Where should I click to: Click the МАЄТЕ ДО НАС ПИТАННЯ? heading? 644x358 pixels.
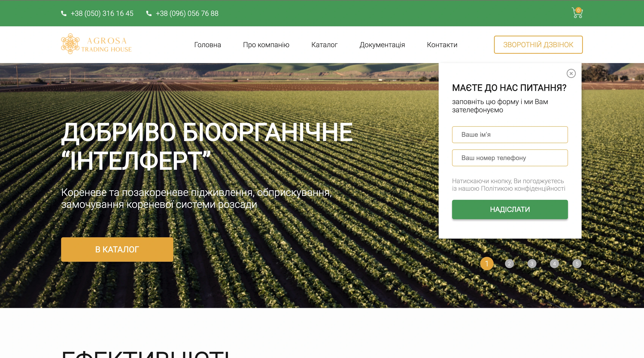pyautogui.click(x=509, y=88)
